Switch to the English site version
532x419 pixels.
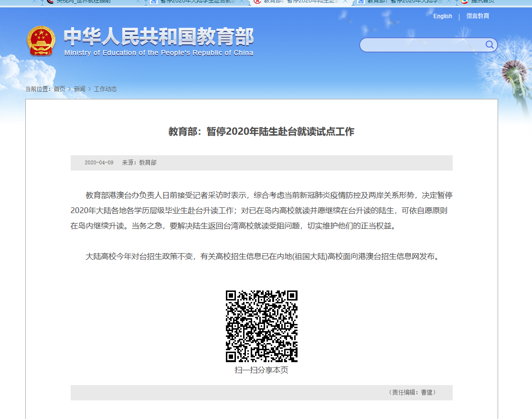[442, 16]
